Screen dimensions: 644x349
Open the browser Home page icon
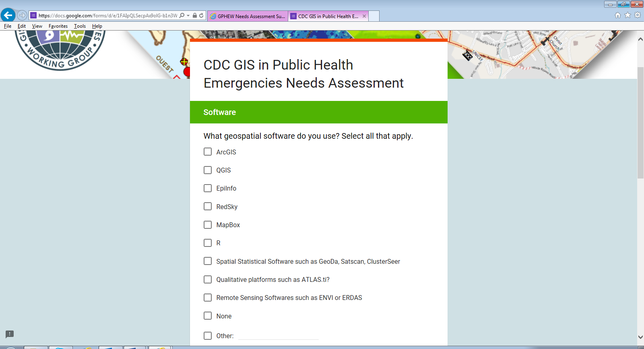tap(618, 15)
